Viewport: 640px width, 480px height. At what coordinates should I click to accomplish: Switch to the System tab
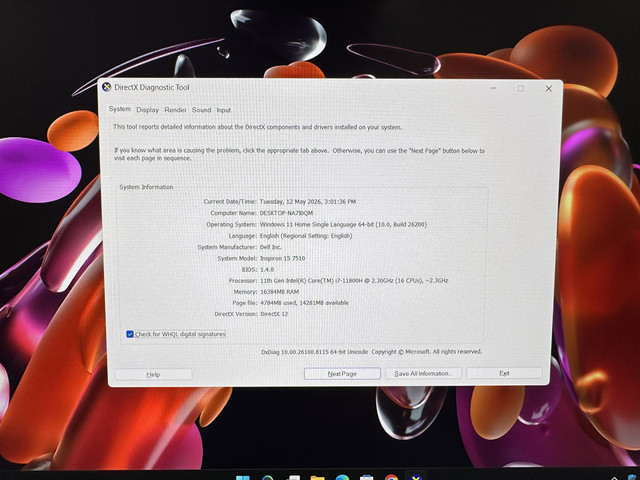(x=120, y=109)
